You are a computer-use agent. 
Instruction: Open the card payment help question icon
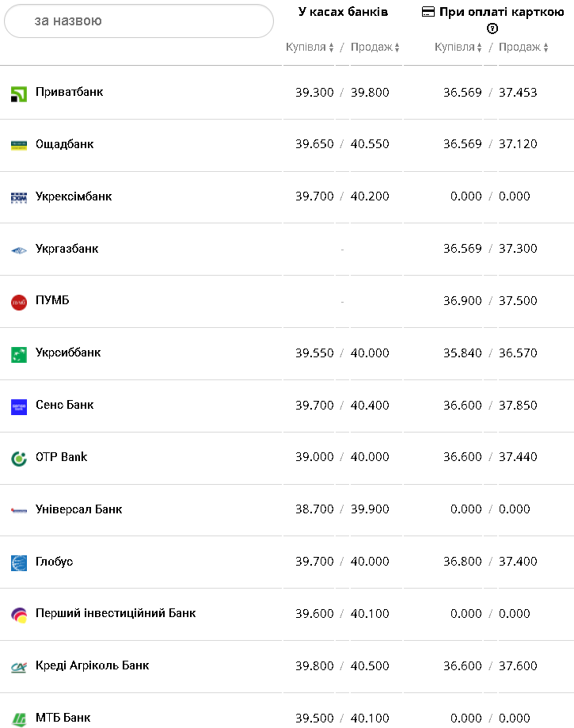492,29
